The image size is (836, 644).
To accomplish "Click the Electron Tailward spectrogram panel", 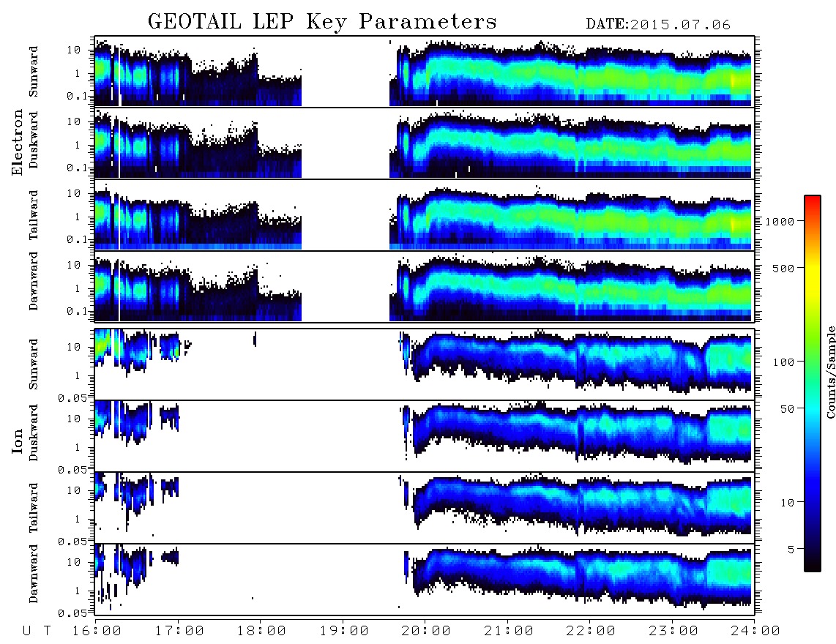I will [x=425, y=215].
